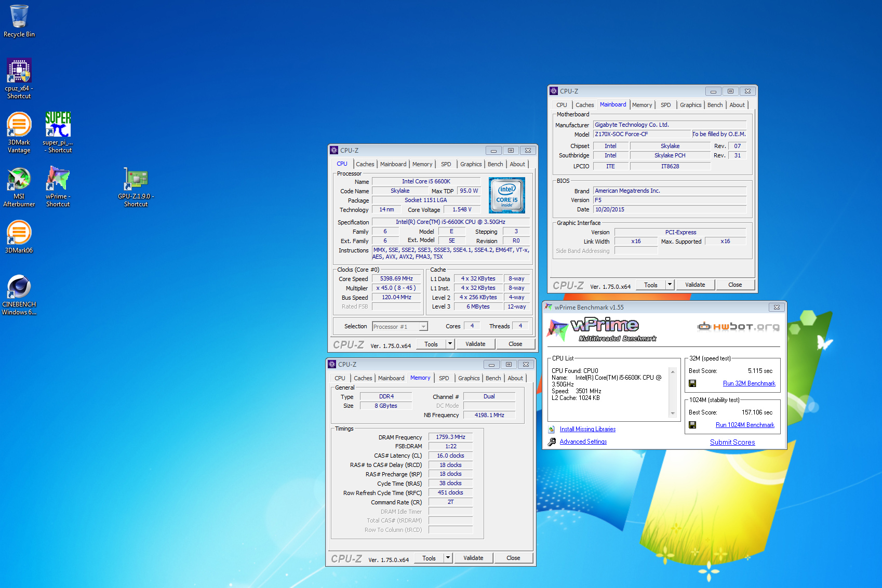Click save icon under 32M Best Score
This screenshot has height=588, width=882.
pyautogui.click(x=692, y=383)
